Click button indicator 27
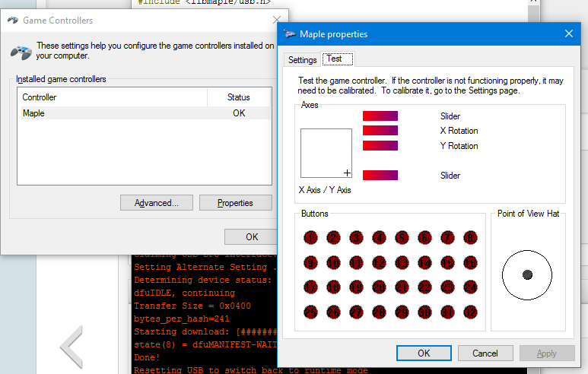This screenshot has height=374, width=588. click(x=356, y=312)
